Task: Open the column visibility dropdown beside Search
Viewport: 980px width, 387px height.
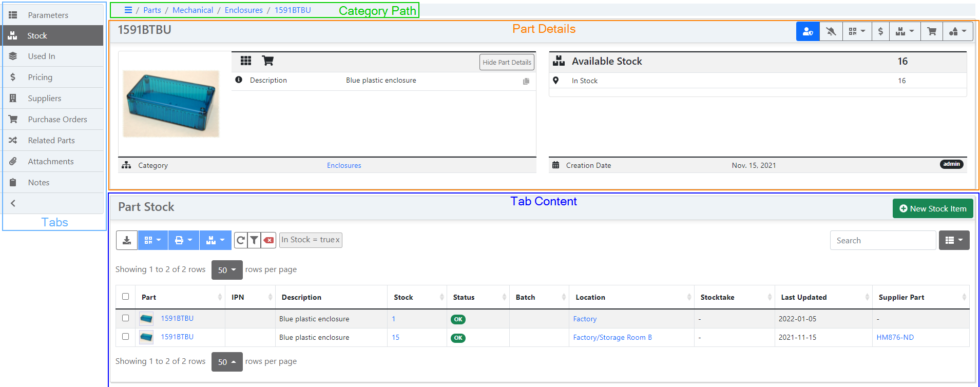Action: [954, 240]
